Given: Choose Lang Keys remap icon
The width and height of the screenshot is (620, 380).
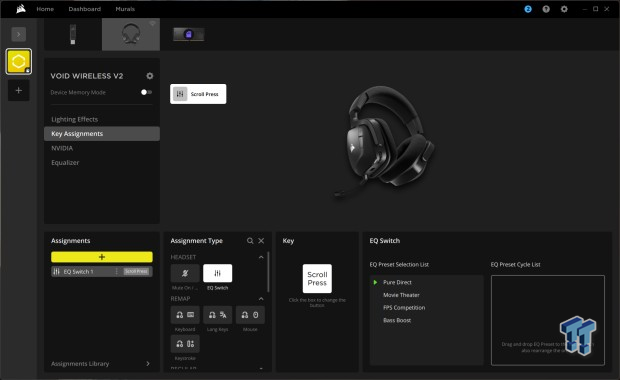Looking at the screenshot, I should pos(217,315).
